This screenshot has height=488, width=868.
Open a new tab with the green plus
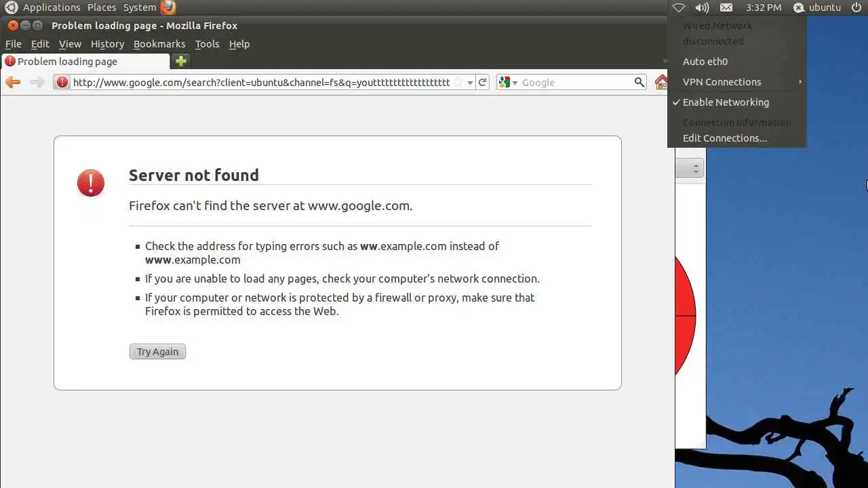pos(180,61)
